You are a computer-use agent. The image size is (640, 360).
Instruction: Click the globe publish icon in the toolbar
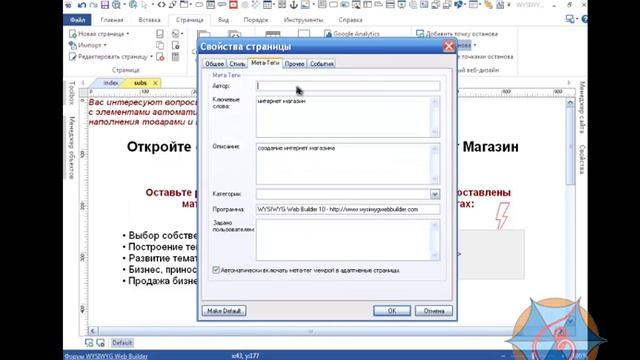click(133, 5)
